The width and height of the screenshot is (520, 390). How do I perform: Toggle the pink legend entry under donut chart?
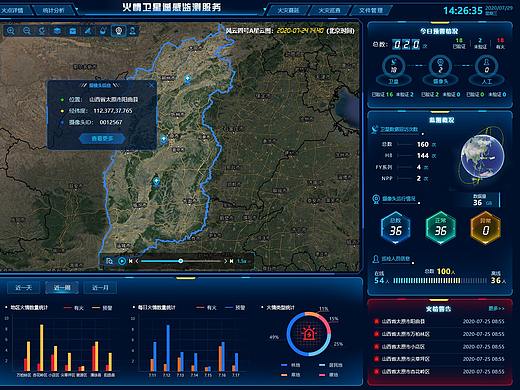[x=329, y=375]
